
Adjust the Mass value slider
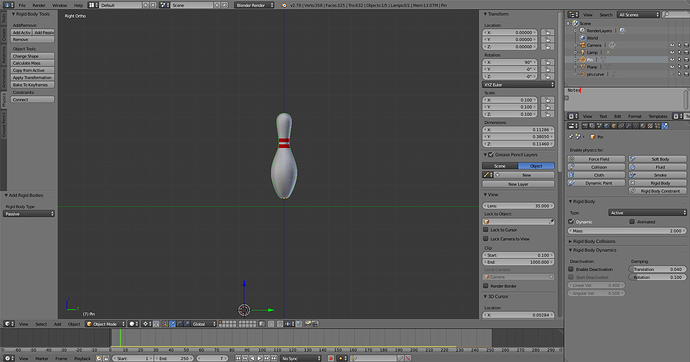[x=627, y=230]
